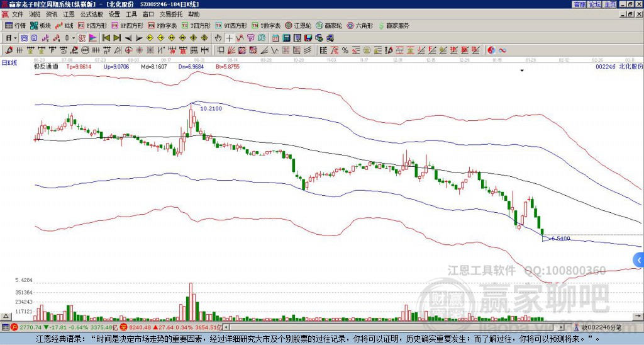This screenshot has width=644, height=345.
Task: Select the hand pan tool
Action: pyautogui.click(x=218, y=38)
